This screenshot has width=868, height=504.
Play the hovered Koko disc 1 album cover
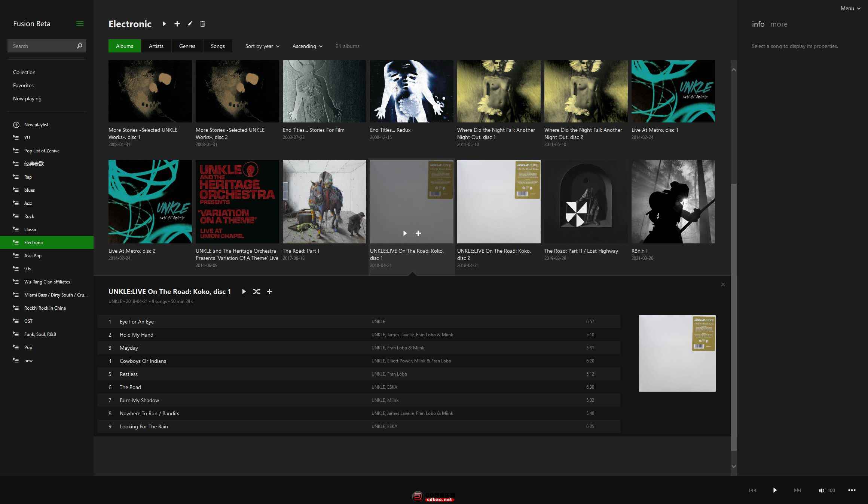click(x=405, y=233)
